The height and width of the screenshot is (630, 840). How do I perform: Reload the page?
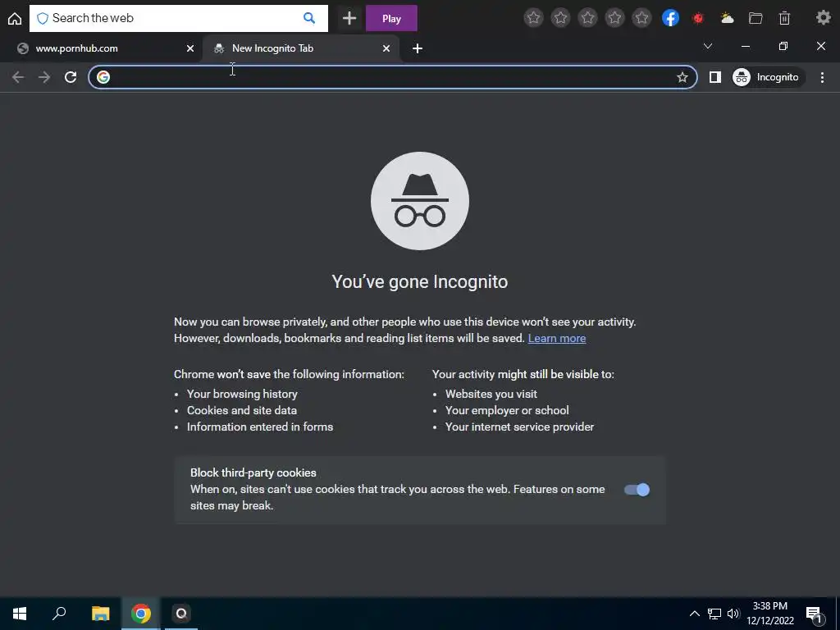pyautogui.click(x=71, y=77)
